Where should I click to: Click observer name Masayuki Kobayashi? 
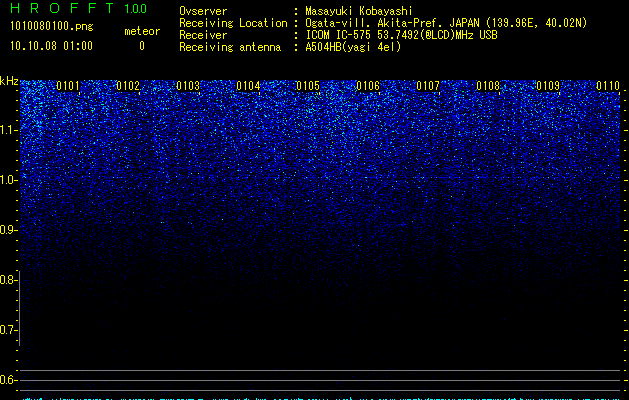point(359,11)
